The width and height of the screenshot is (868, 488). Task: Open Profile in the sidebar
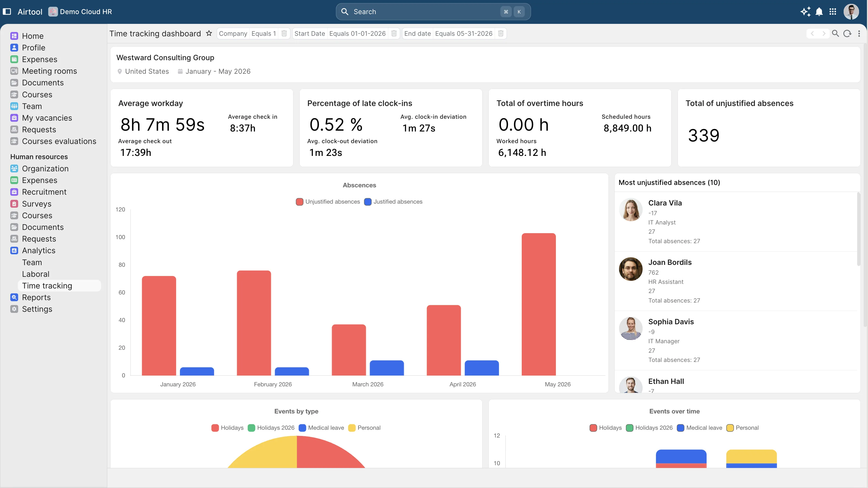click(x=33, y=47)
